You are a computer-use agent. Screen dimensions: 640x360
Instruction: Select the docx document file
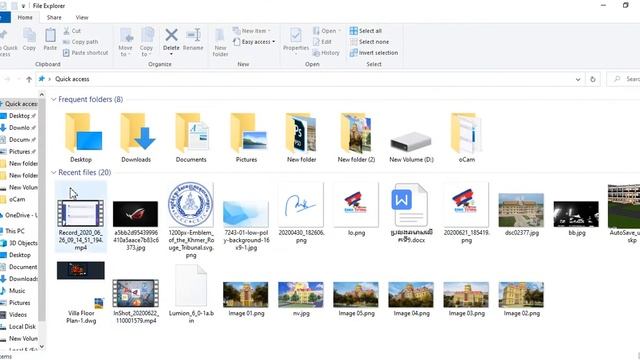[x=411, y=213]
